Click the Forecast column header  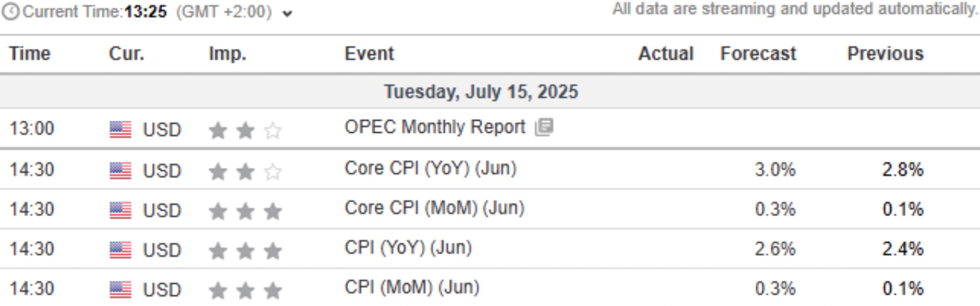coord(758,54)
